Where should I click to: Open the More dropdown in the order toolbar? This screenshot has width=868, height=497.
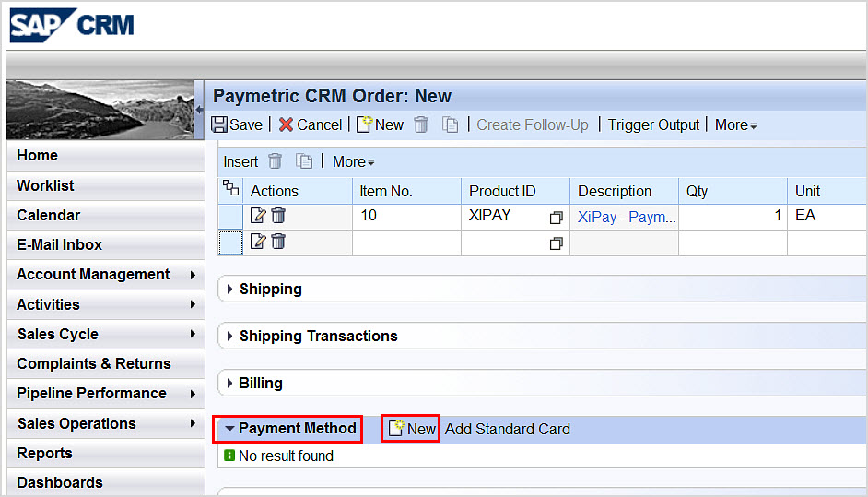pyautogui.click(x=735, y=125)
